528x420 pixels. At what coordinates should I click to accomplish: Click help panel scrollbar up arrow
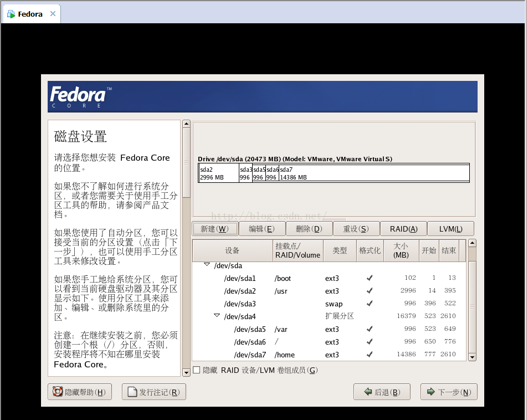[186, 124]
